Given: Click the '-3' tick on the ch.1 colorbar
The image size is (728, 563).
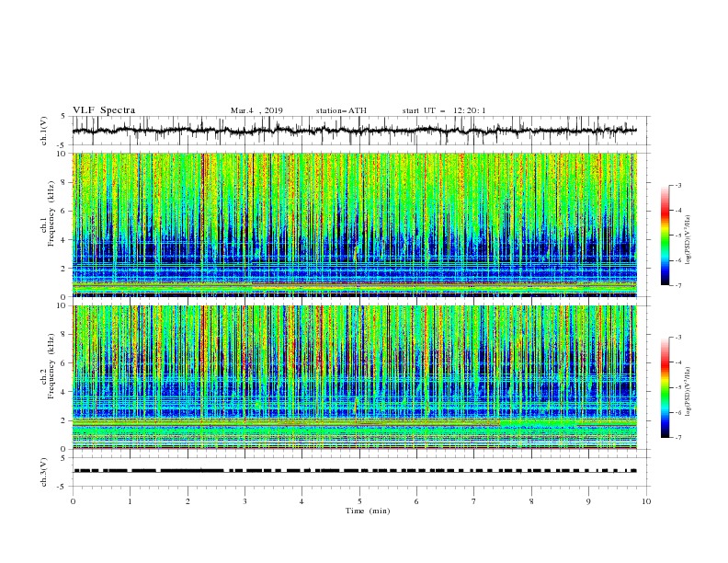Looking at the screenshot, I should tap(677, 185).
